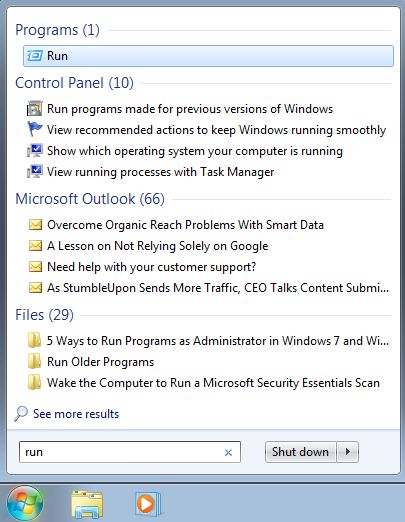The image size is (405, 522).
Task: Expand the arrow next to Shut down
Action: coord(348,452)
